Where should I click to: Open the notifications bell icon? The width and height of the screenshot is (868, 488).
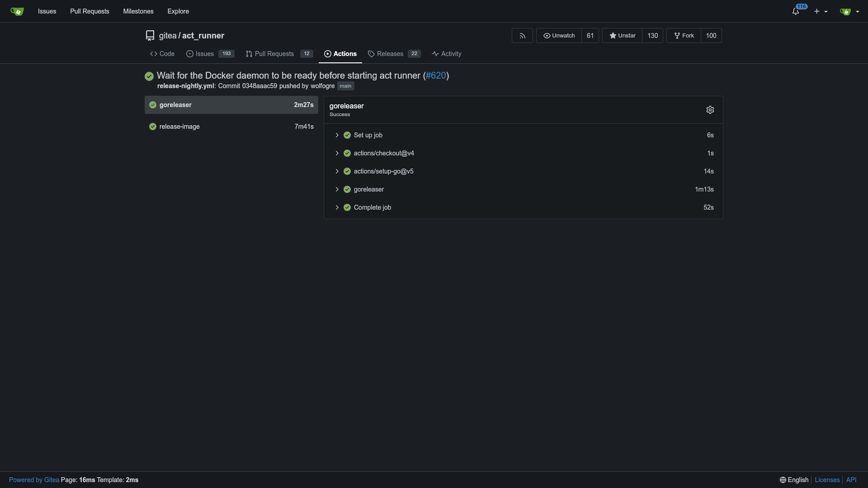click(796, 11)
